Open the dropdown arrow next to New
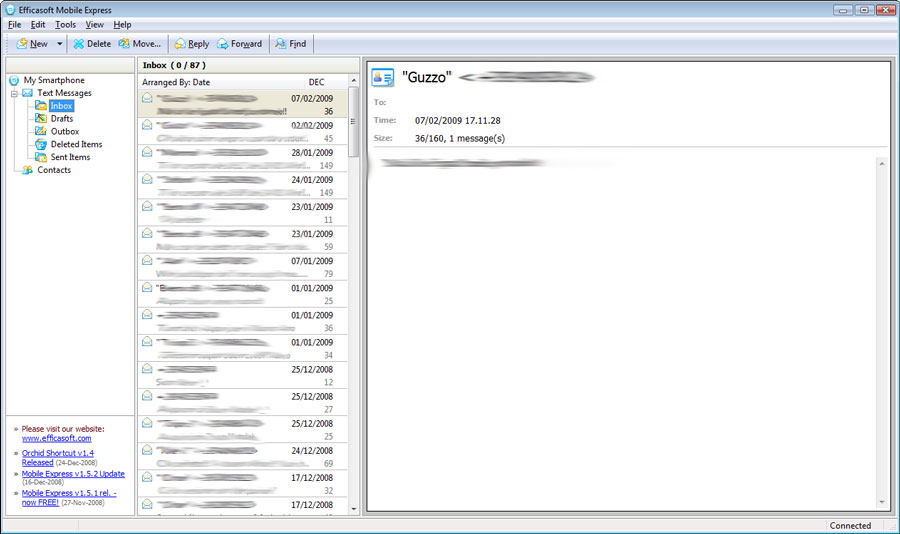This screenshot has width=900, height=534. (60, 44)
